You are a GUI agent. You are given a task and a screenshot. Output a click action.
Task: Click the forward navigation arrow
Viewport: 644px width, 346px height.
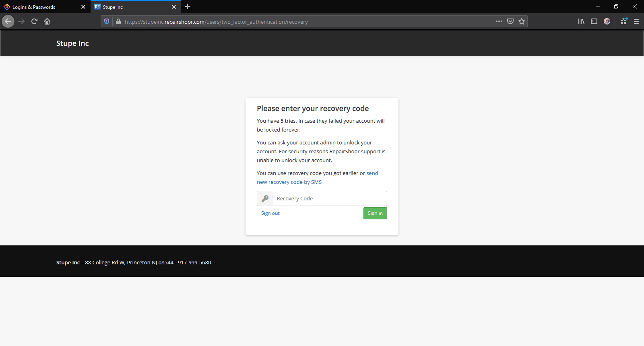coord(21,21)
